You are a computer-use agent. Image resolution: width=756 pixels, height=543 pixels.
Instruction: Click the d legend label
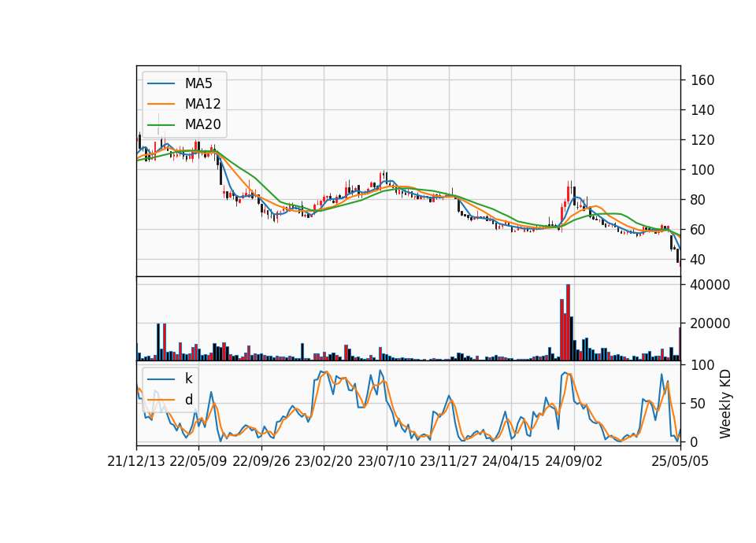click(188, 400)
